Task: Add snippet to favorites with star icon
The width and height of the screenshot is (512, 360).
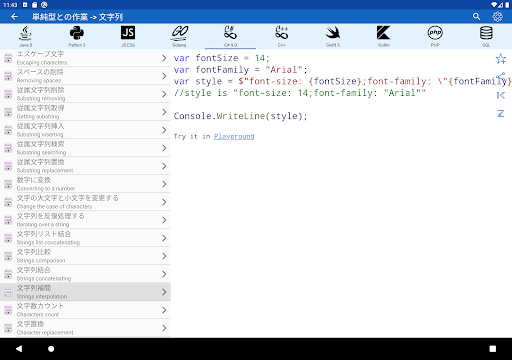Action: tap(501, 59)
